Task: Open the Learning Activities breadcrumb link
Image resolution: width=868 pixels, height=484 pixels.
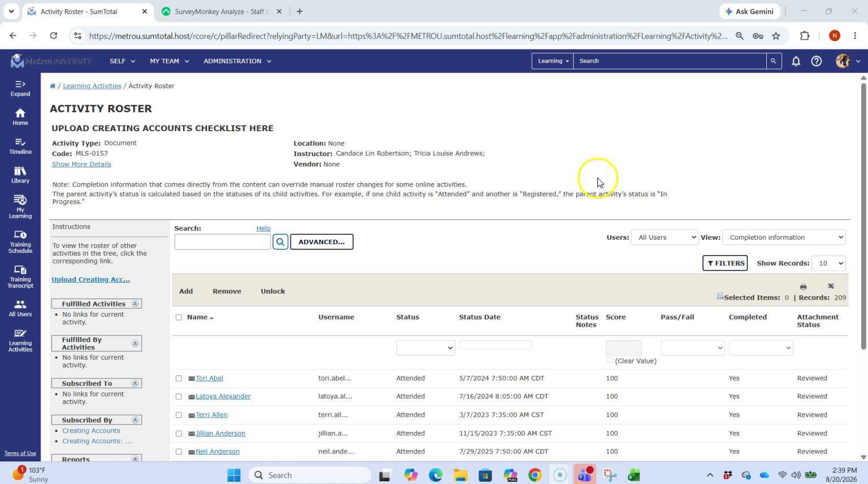Action: pyautogui.click(x=92, y=86)
